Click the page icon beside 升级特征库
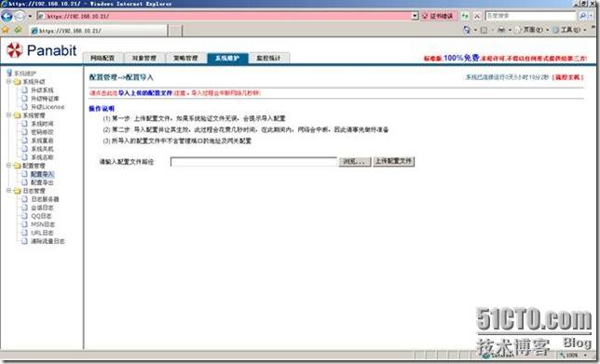Viewport: 600px width, 364px height. (24, 99)
